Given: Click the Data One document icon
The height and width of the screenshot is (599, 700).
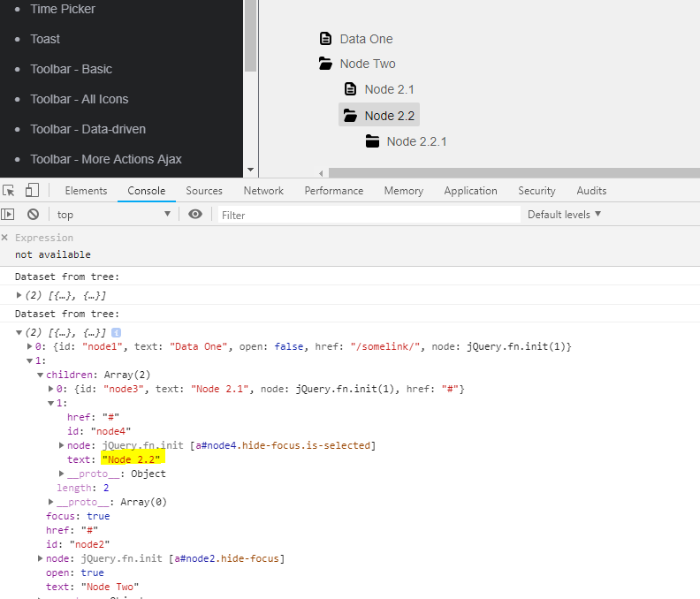Looking at the screenshot, I should point(325,39).
